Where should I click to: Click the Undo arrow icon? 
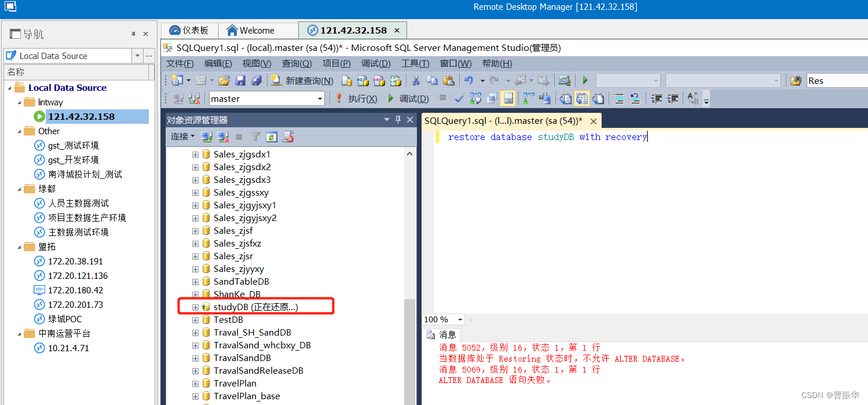pos(468,80)
